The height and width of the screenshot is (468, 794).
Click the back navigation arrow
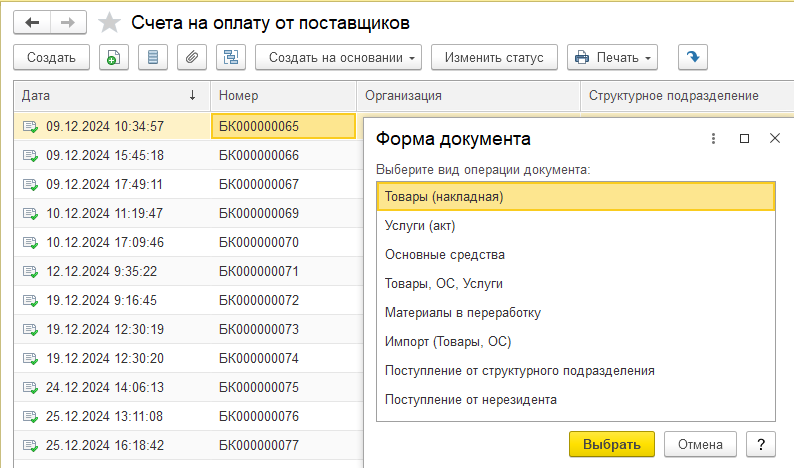(x=31, y=22)
